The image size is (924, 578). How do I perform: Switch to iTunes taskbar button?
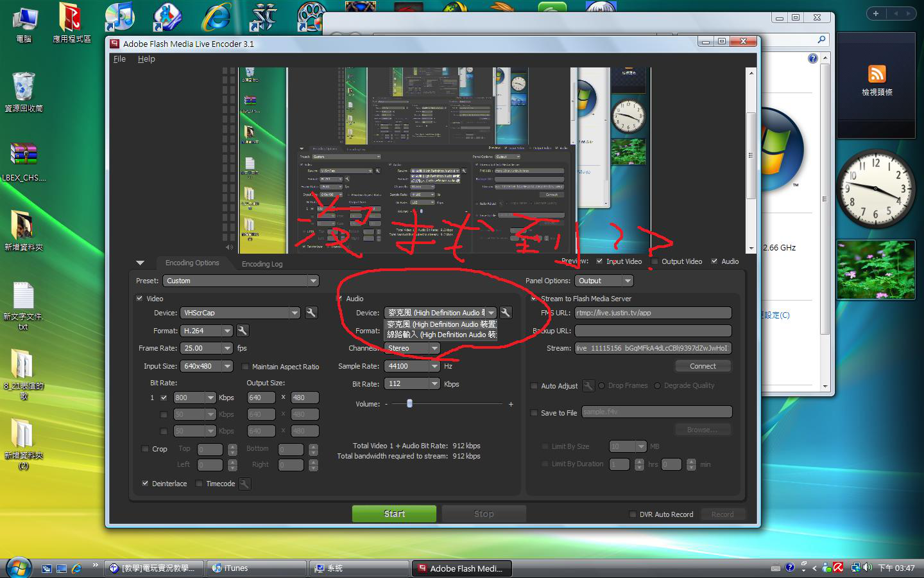pos(256,568)
